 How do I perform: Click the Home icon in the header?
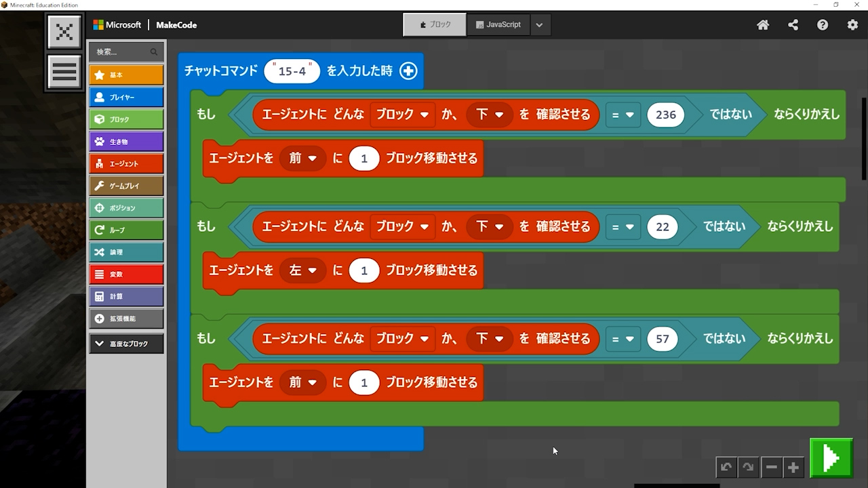click(x=763, y=25)
